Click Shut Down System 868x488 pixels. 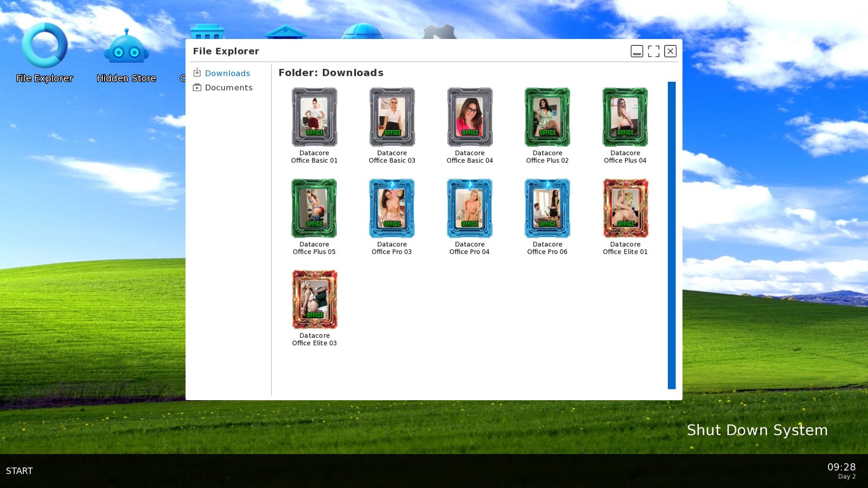(x=757, y=430)
